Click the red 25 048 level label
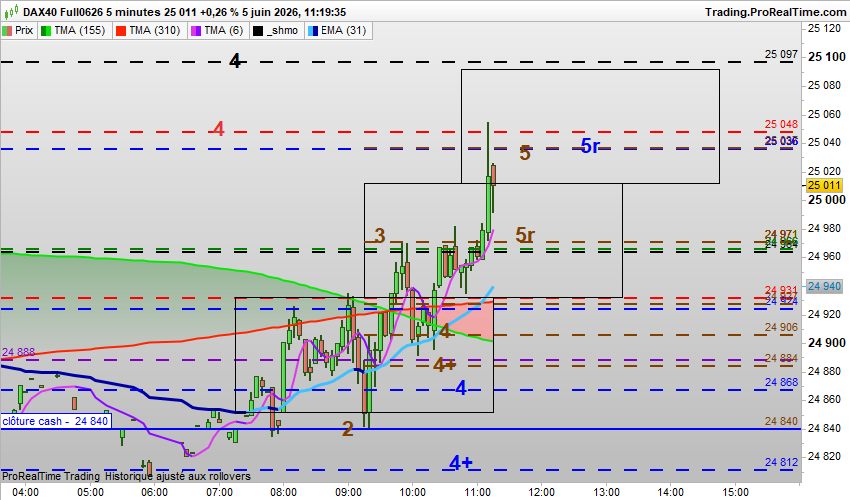850x500 pixels. (x=781, y=124)
